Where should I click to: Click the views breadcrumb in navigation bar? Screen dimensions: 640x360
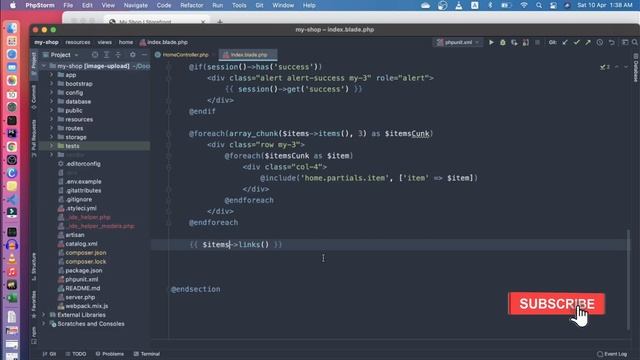104,42
